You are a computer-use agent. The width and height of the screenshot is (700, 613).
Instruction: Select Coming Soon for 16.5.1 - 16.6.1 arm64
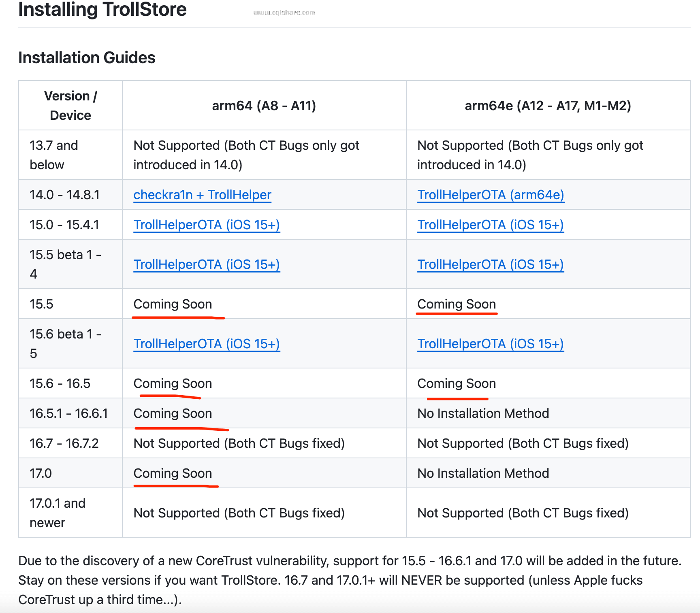(x=173, y=413)
